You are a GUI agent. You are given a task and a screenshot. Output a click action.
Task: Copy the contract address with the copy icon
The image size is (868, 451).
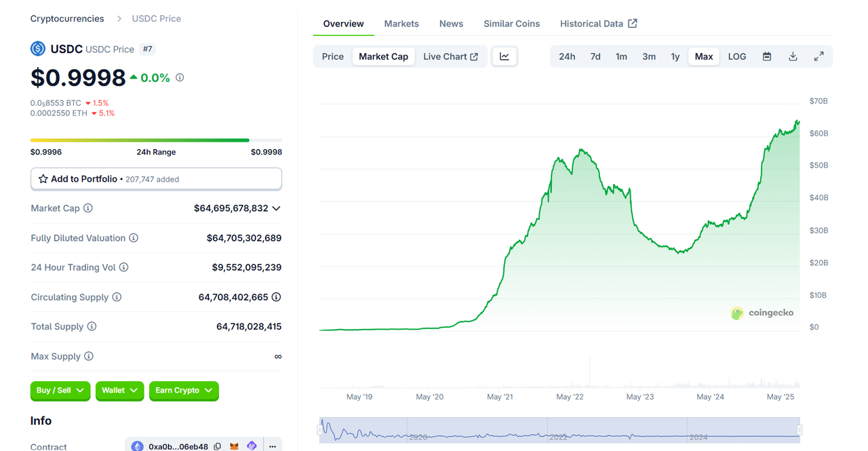pos(218,446)
